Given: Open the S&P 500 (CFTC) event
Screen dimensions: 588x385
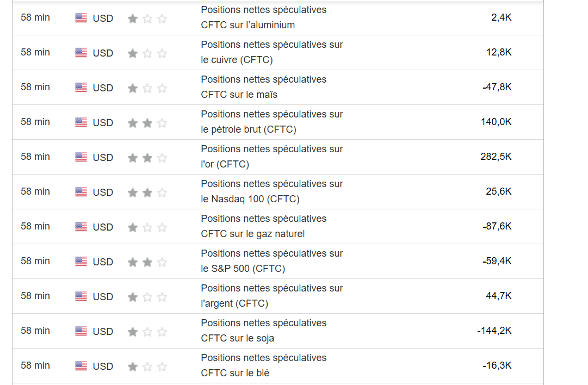Looking at the screenshot, I should point(272,261).
